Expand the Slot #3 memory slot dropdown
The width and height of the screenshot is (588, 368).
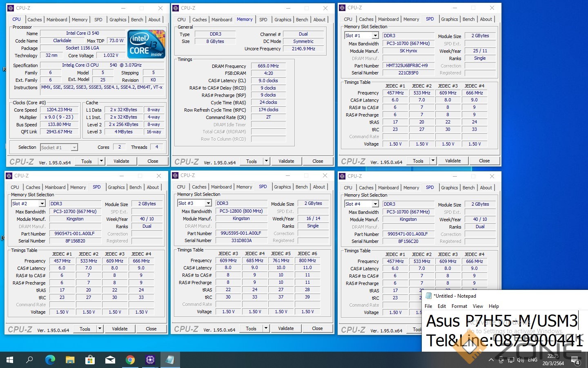point(208,203)
